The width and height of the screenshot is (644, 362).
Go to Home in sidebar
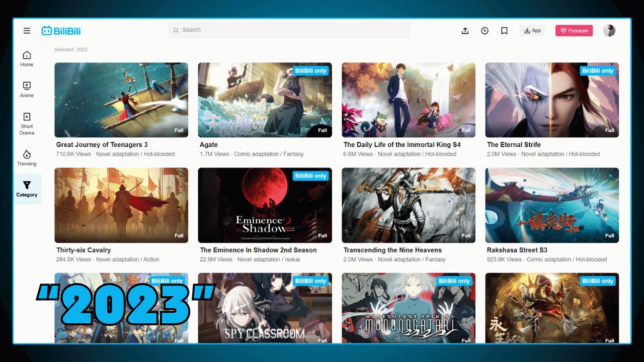[27, 59]
